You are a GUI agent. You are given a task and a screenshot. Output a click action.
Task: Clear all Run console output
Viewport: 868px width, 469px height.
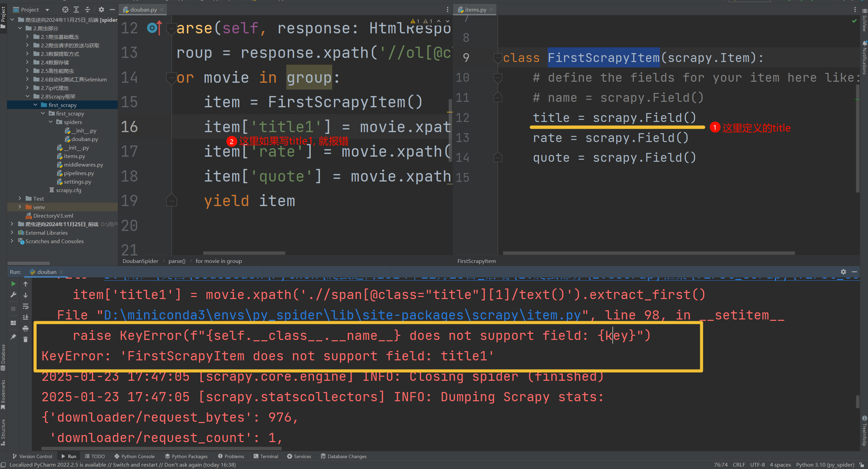[26, 339]
